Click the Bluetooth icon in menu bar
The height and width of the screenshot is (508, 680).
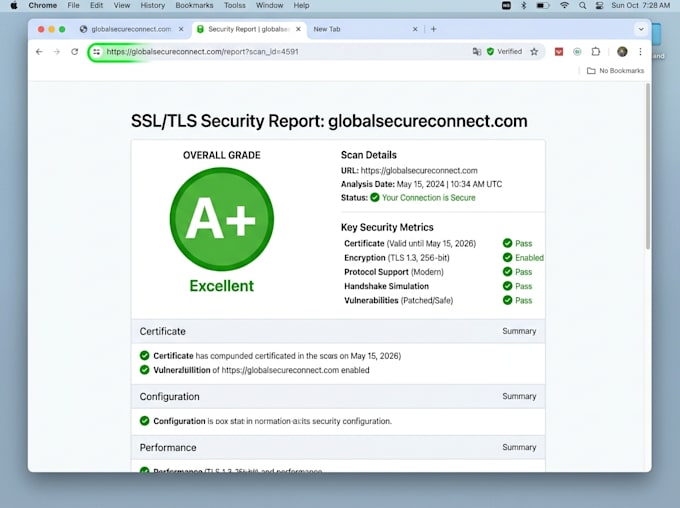pyautogui.click(x=523, y=6)
